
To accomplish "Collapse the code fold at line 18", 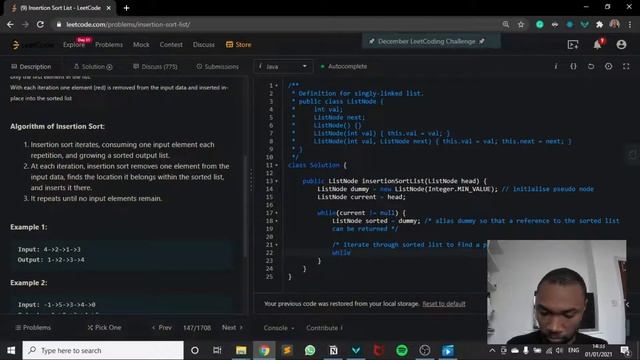I will pos(276,221).
